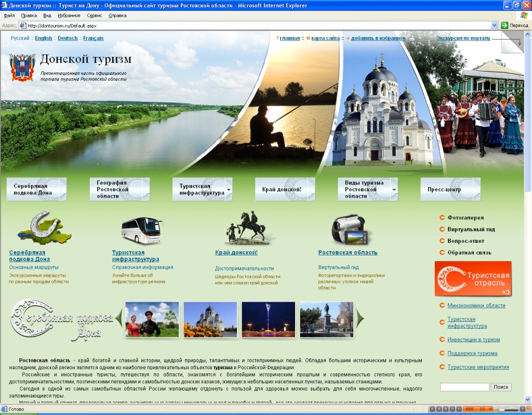Click the thumbnail of the statue in a square
Viewport: 532px width, 415px height.
(327, 319)
